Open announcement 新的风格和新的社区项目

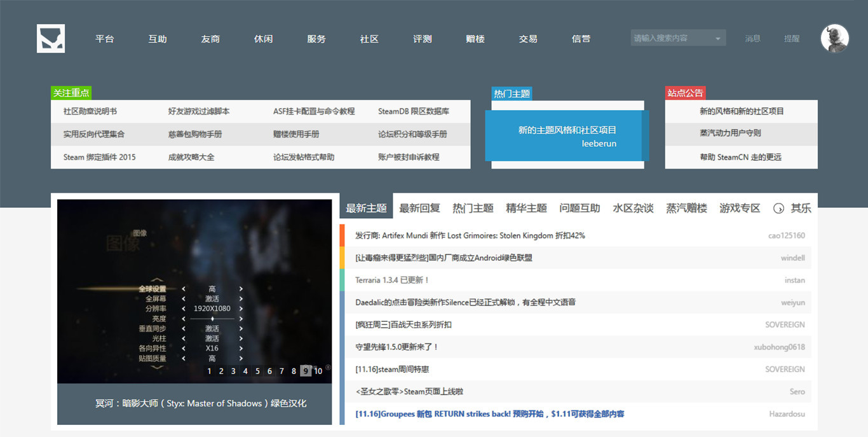tap(742, 111)
